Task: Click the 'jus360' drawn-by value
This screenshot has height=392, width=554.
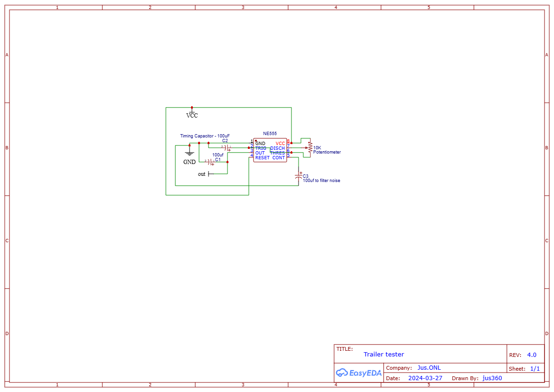Action: point(492,378)
